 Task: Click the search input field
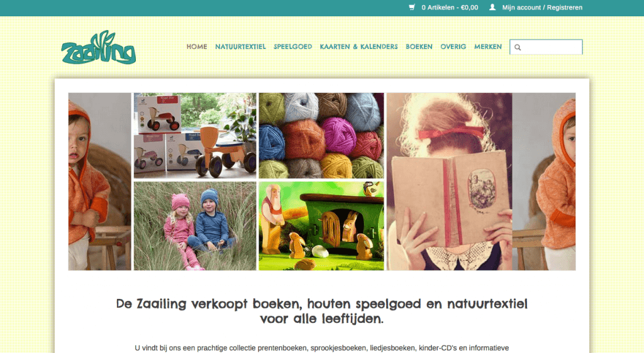(546, 46)
